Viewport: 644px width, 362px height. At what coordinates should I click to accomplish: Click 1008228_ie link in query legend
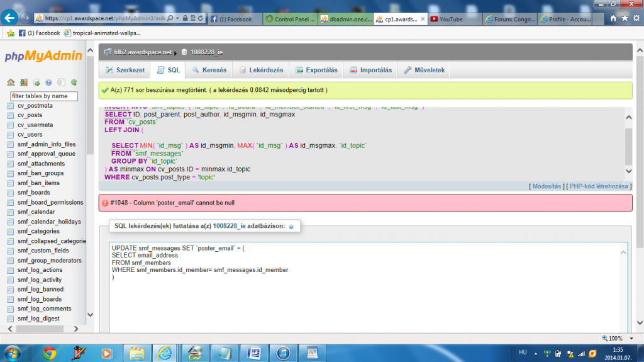tap(229, 226)
